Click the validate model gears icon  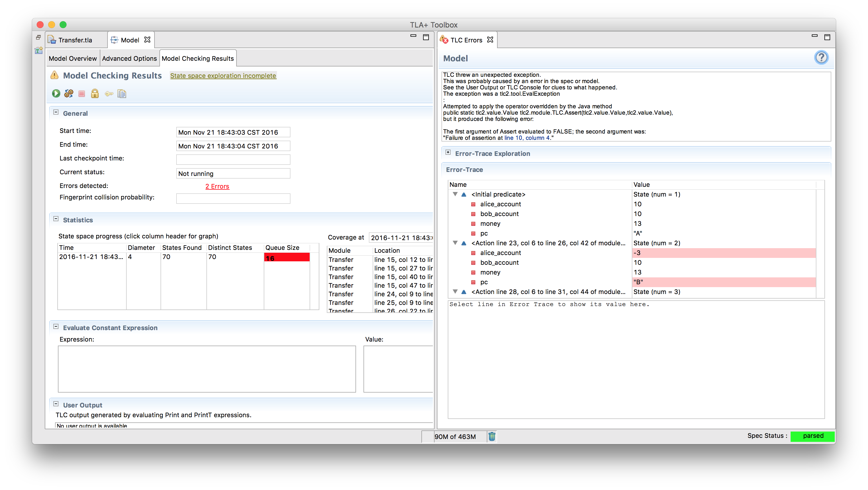coord(69,94)
